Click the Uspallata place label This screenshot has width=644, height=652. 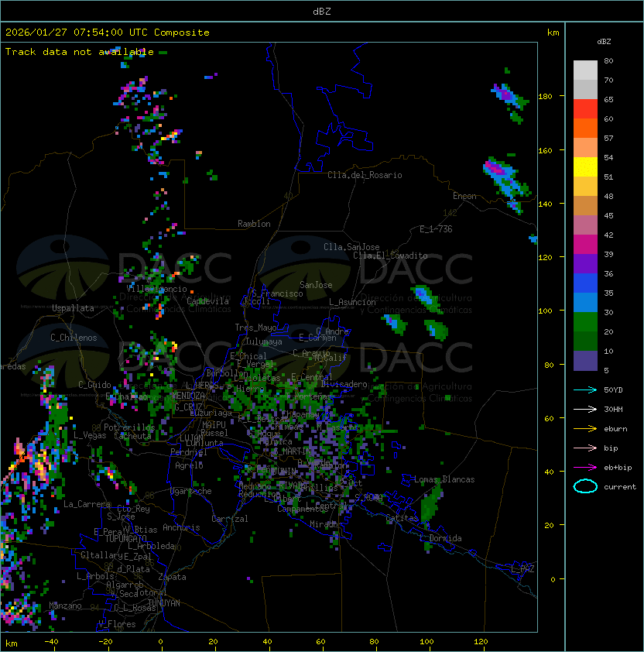point(73,308)
